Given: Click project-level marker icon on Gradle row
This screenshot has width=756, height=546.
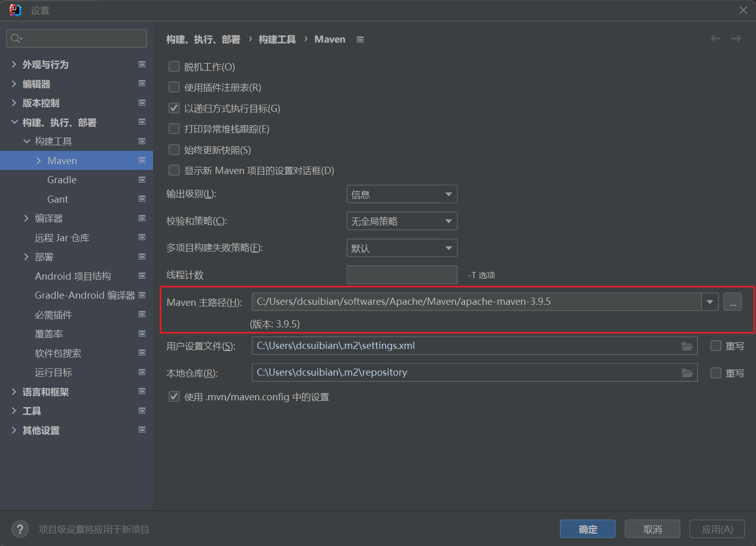Looking at the screenshot, I should pyautogui.click(x=142, y=180).
